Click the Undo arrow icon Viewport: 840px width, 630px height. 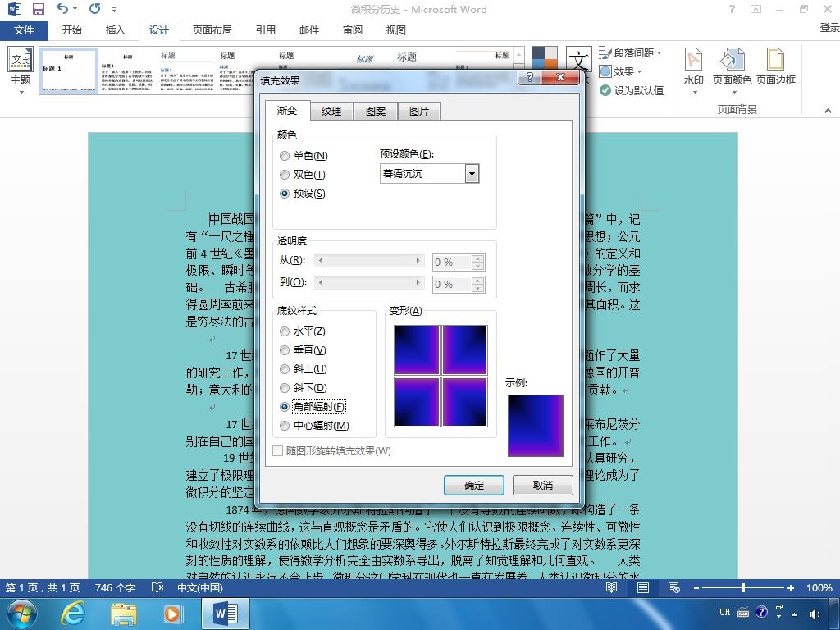[x=62, y=8]
